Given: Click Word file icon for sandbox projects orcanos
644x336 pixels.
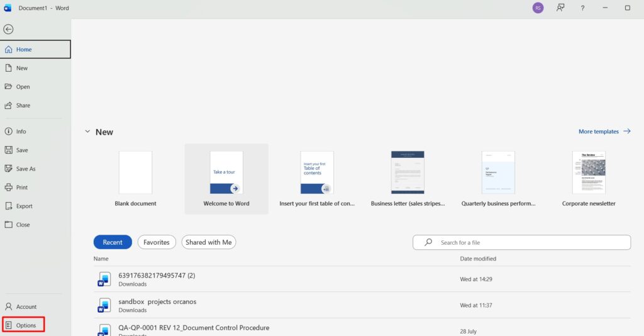Looking at the screenshot, I should point(104,306).
